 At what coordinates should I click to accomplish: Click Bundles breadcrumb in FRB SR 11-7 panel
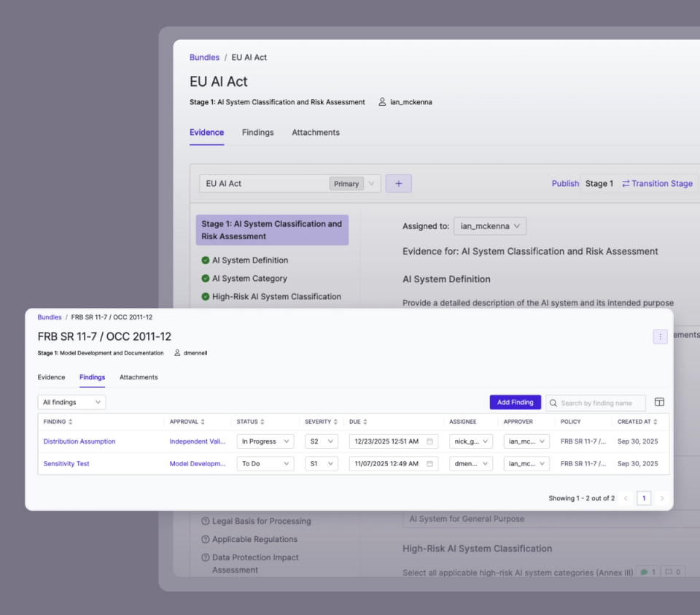coord(50,317)
